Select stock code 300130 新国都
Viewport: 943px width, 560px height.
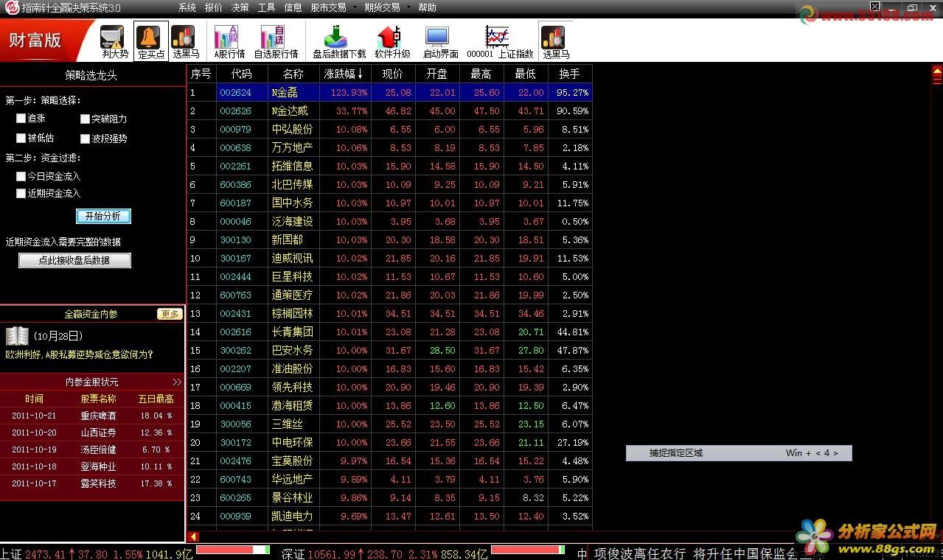[390, 239]
